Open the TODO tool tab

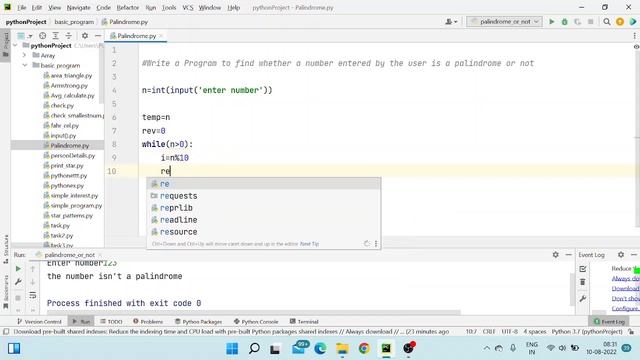111,322
